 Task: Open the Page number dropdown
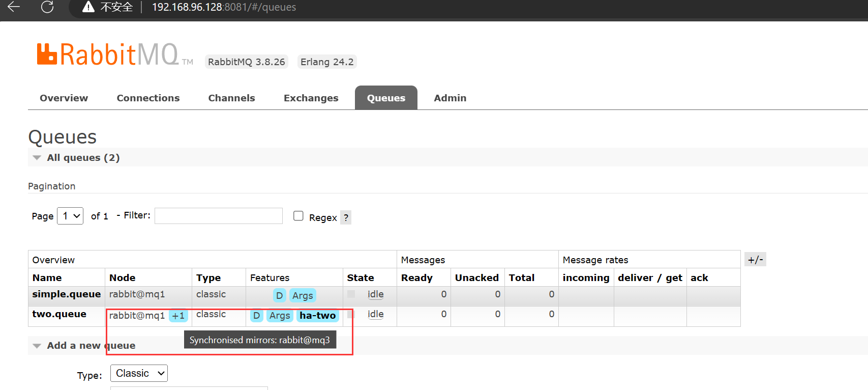pyautogui.click(x=70, y=216)
